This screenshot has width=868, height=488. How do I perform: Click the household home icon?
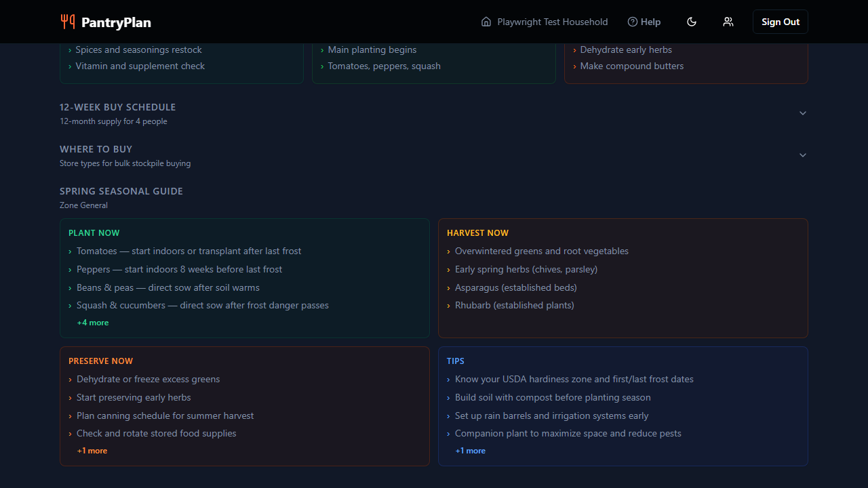click(486, 22)
